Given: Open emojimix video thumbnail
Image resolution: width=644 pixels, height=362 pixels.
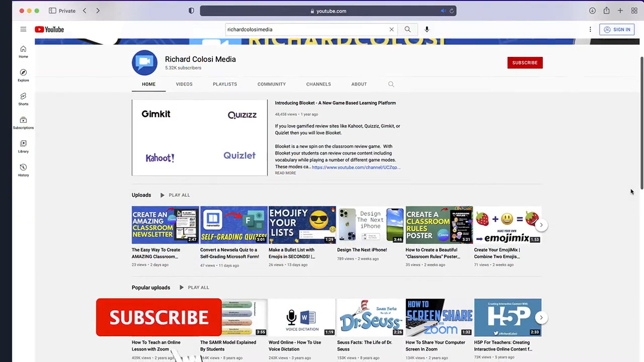Looking at the screenshot, I should 507,225.
